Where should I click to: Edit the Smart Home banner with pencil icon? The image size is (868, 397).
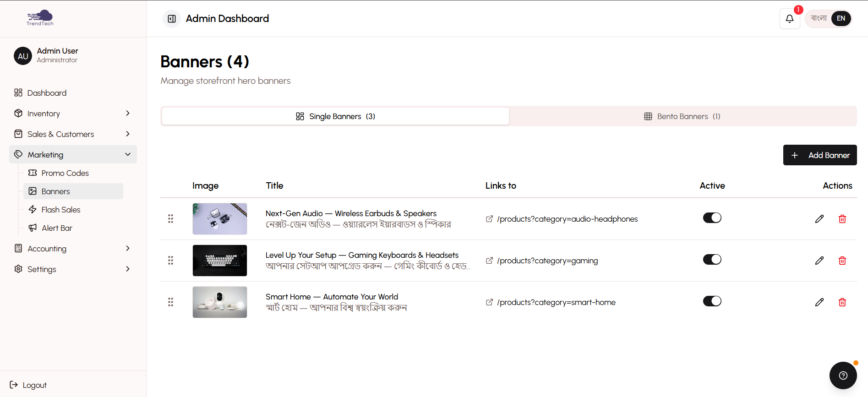819,302
